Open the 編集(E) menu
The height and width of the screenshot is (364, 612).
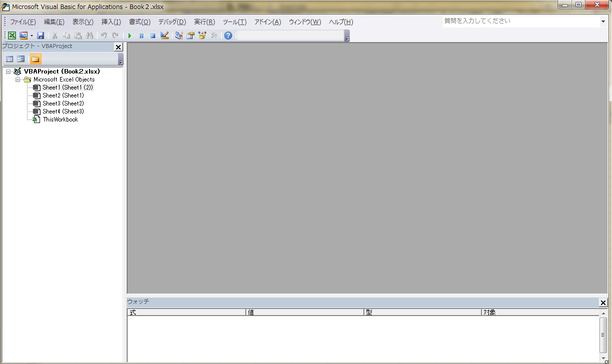pyautogui.click(x=54, y=22)
